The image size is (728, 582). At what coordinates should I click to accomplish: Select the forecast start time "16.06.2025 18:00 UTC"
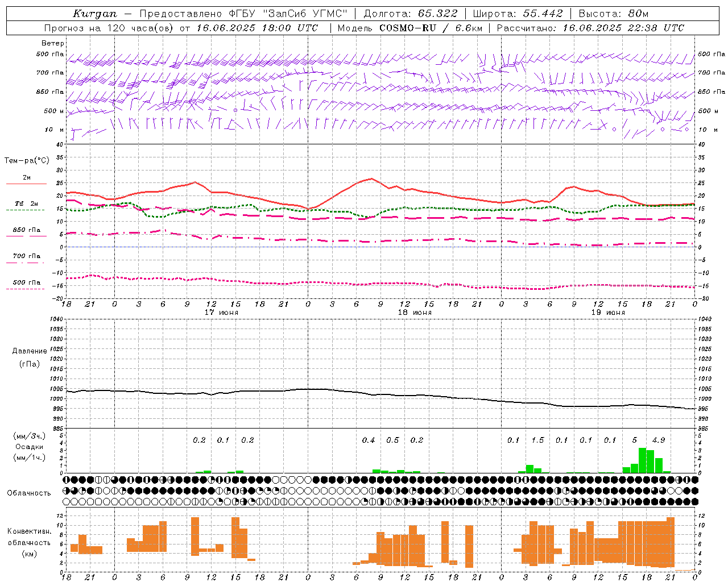point(257,28)
